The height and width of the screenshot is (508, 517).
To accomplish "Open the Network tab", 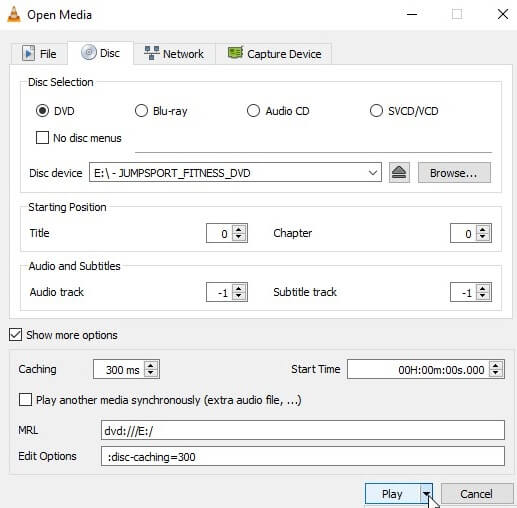I will click(174, 54).
